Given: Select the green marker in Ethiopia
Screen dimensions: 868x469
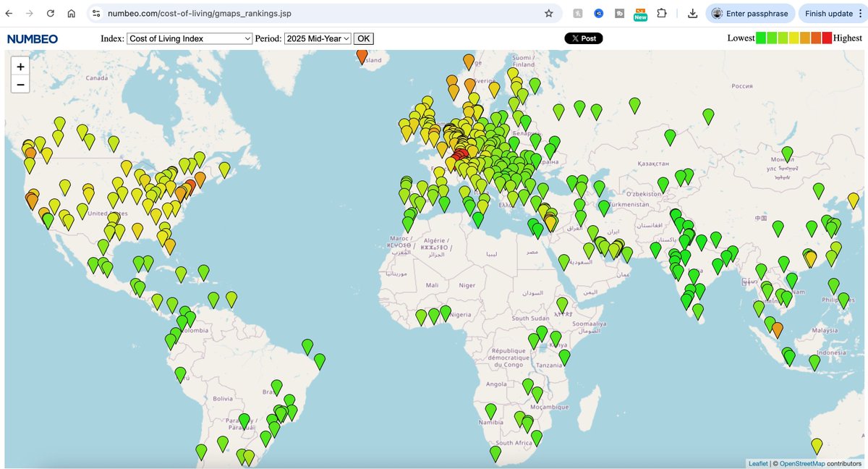Looking at the screenshot, I should pos(562,305).
